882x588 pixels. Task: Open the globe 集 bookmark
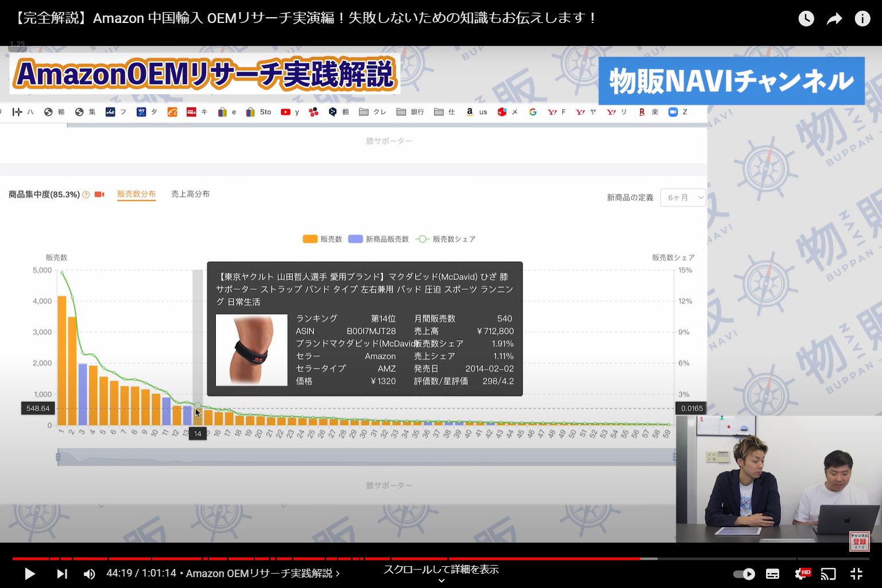click(x=85, y=112)
